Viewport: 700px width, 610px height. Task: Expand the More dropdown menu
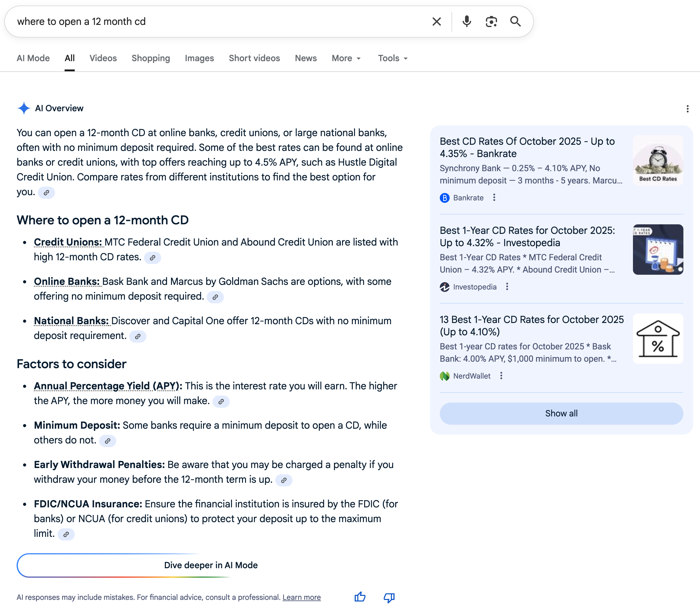click(x=346, y=58)
